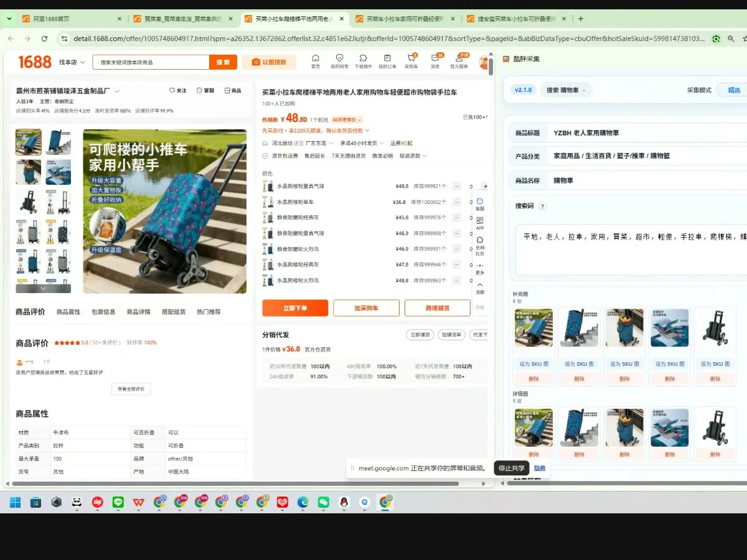Open 我的阿里 icon in header
The width and height of the screenshot is (747, 560).
click(x=339, y=61)
